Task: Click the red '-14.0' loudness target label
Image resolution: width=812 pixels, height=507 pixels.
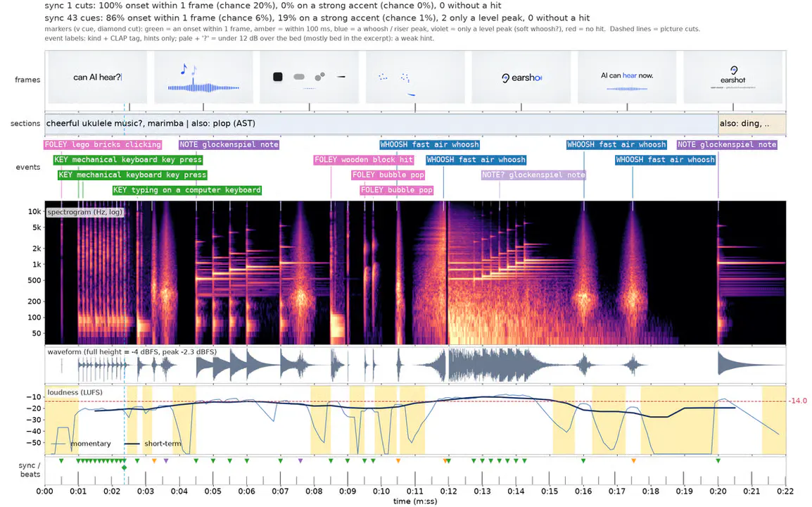Action: click(797, 401)
